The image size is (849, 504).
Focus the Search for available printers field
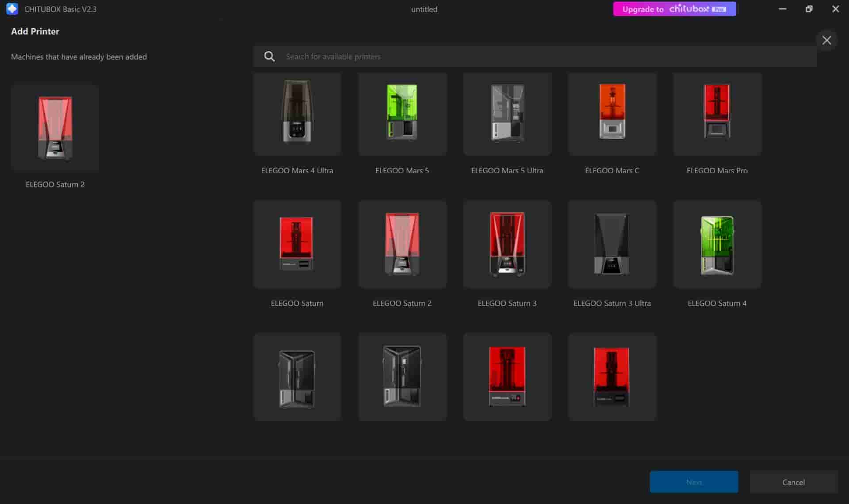click(535, 57)
